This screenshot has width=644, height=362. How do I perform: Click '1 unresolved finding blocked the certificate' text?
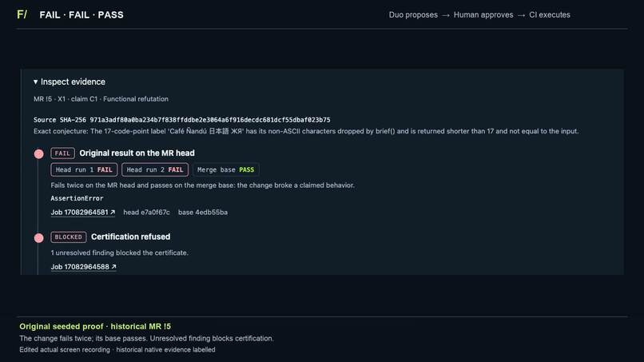120,253
